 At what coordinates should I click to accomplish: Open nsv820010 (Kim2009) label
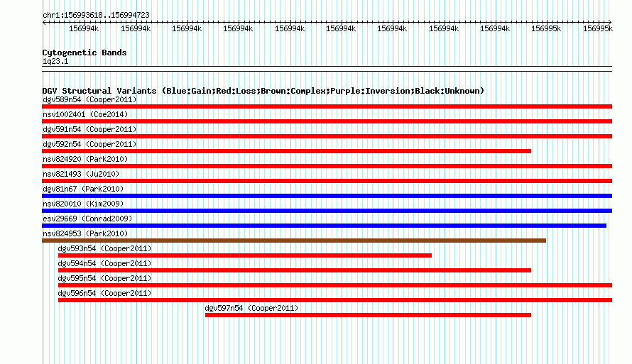tap(83, 204)
